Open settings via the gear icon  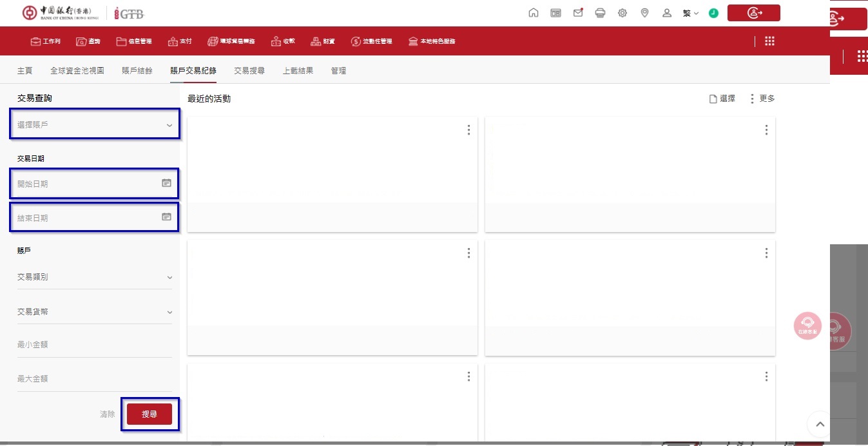click(x=622, y=13)
